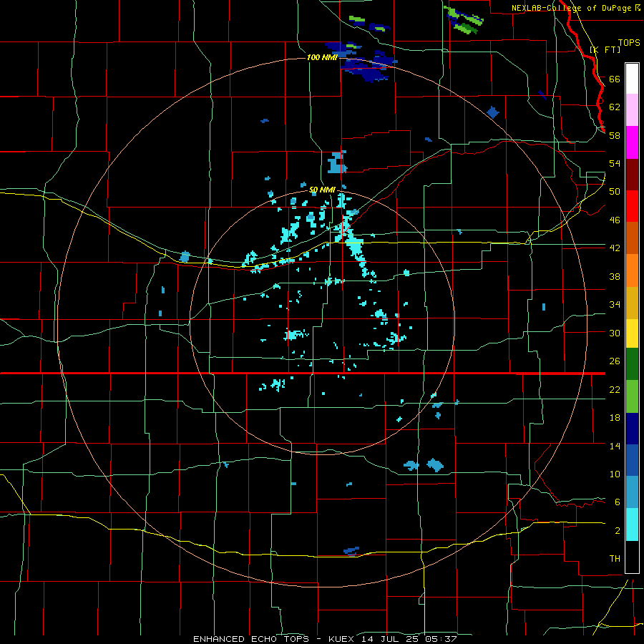This screenshot has height=644, width=644.
Task: Click the bright red swatch between 46 and 50
Action: pos(632,206)
